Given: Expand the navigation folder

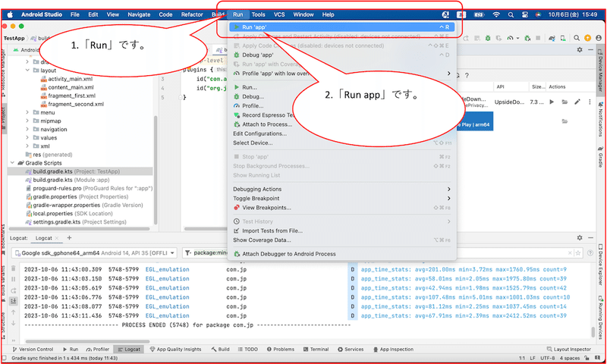Looking at the screenshot, I should [x=27, y=129].
